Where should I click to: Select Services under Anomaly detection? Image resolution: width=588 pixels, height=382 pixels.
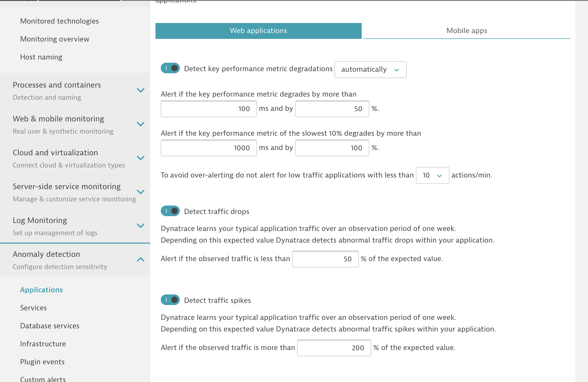[x=34, y=308]
